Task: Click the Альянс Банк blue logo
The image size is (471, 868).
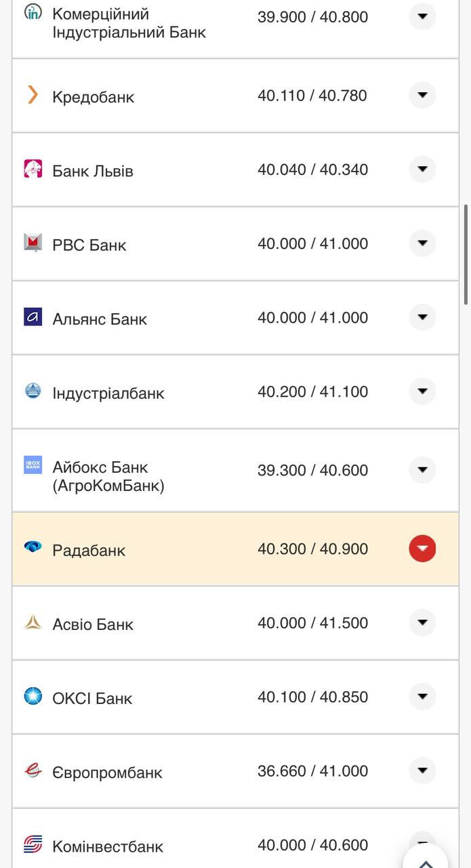Action: 33,317
